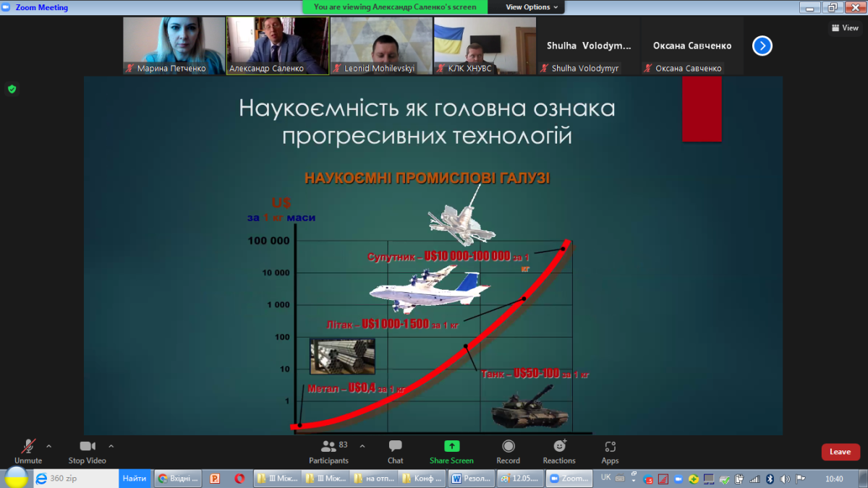Click the Share Screen button
The image size is (868, 488).
[x=451, y=452]
